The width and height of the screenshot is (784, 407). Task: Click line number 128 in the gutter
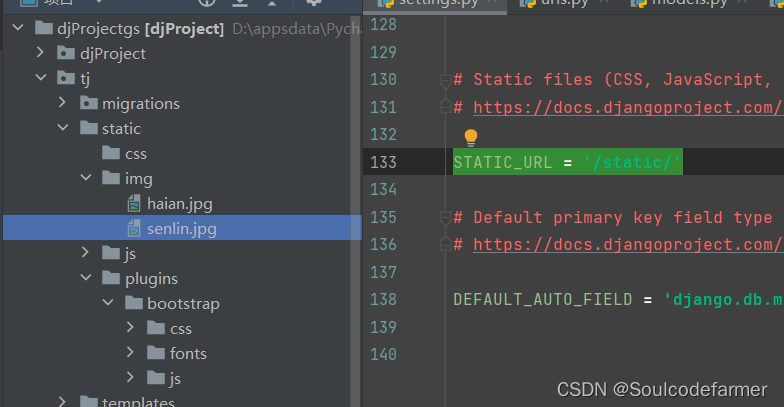pyautogui.click(x=383, y=24)
